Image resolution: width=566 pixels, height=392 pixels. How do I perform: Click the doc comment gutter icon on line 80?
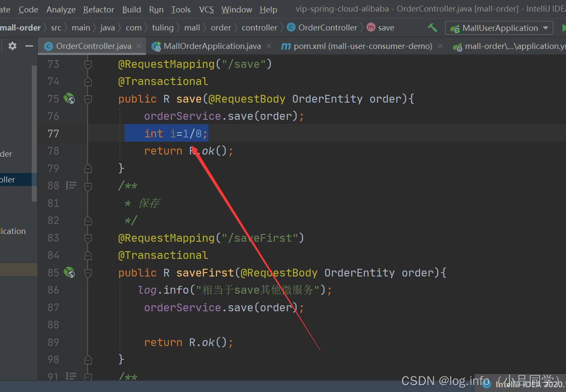(71, 185)
